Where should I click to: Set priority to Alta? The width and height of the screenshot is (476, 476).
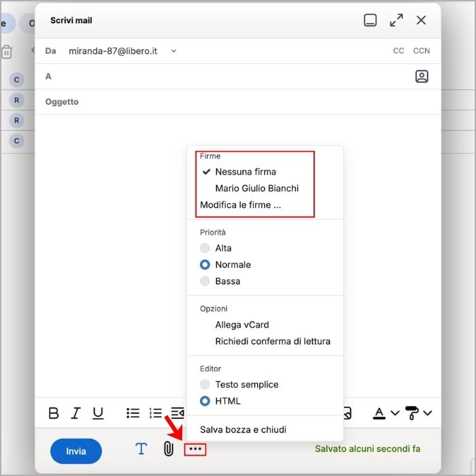tap(216, 248)
